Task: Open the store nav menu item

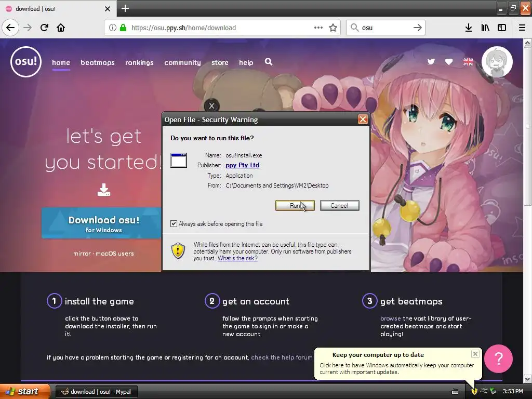Action: [220, 62]
